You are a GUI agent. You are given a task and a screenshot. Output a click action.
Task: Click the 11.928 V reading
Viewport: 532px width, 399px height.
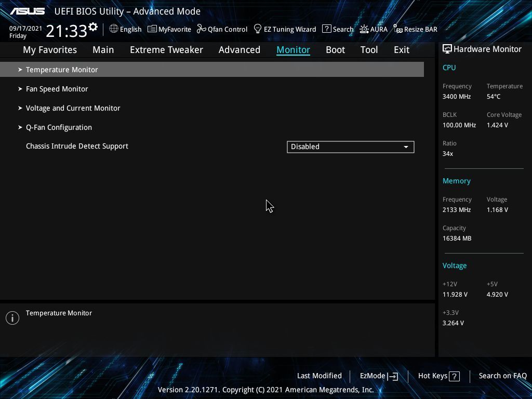(455, 295)
